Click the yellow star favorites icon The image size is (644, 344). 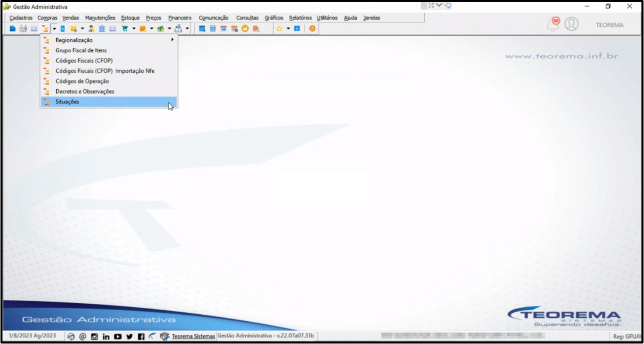pyautogui.click(x=279, y=29)
